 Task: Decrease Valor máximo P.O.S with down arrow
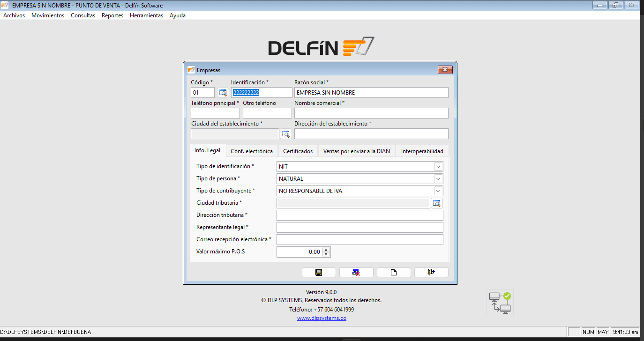pos(326,254)
